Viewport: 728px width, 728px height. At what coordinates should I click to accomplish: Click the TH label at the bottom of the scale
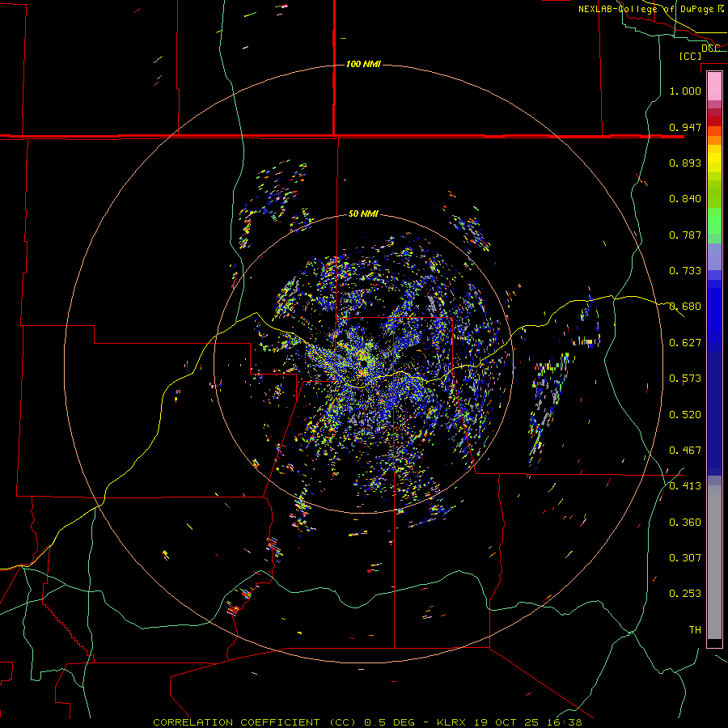pyautogui.click(x=695, y=629)
